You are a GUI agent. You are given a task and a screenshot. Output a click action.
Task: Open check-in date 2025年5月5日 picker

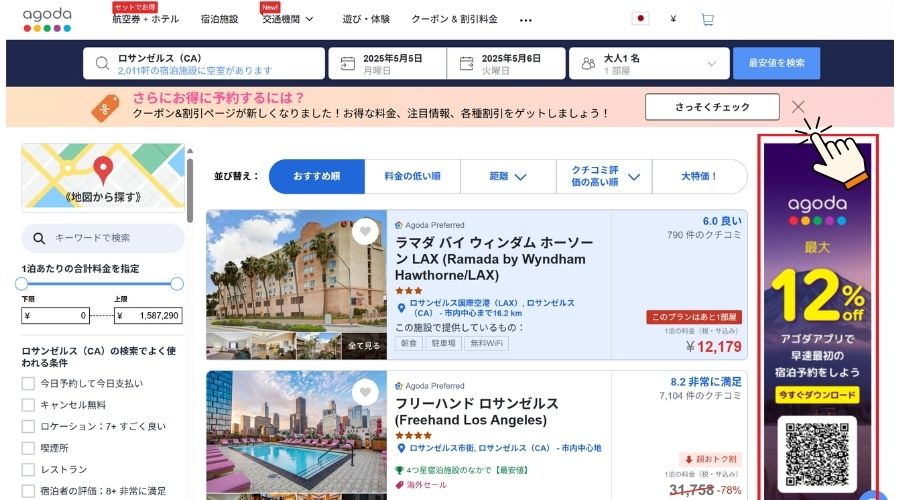(387, 63)
